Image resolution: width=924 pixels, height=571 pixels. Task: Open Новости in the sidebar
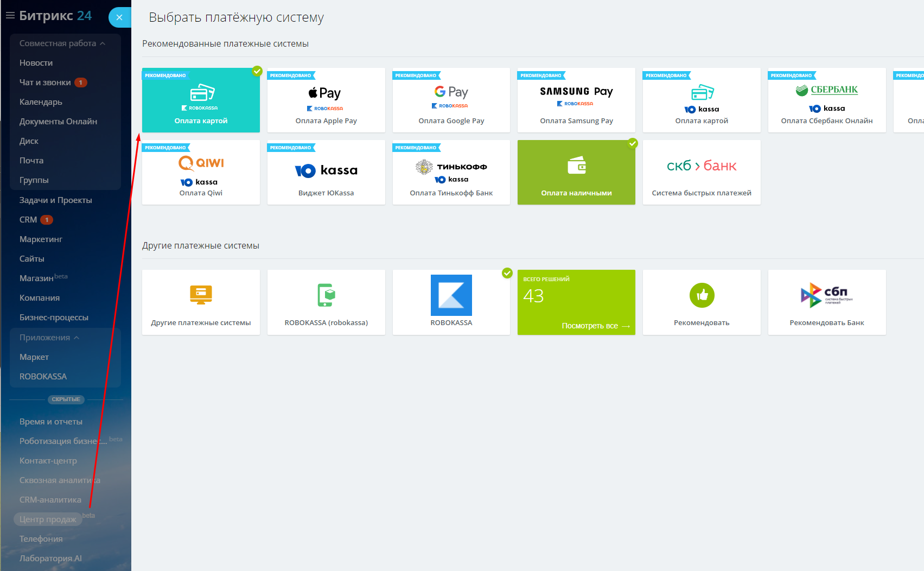pyautogui.click(x=36, y=63)
